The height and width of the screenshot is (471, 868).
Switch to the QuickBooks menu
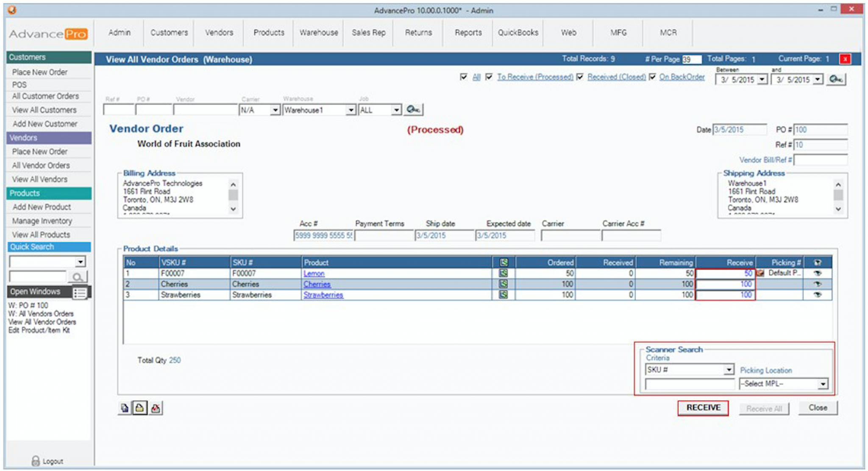pos(517,33)
